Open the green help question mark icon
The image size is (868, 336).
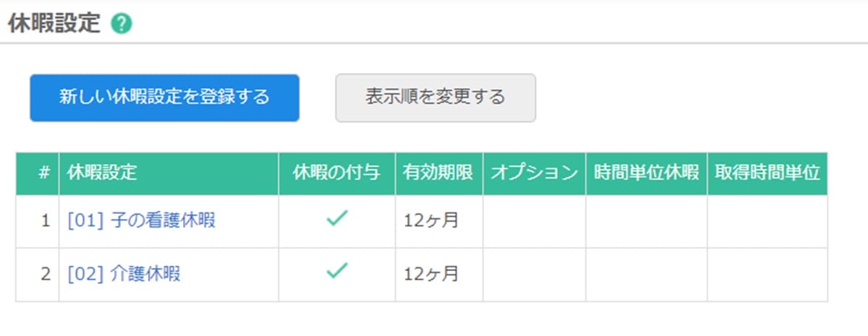click(121, 24)
